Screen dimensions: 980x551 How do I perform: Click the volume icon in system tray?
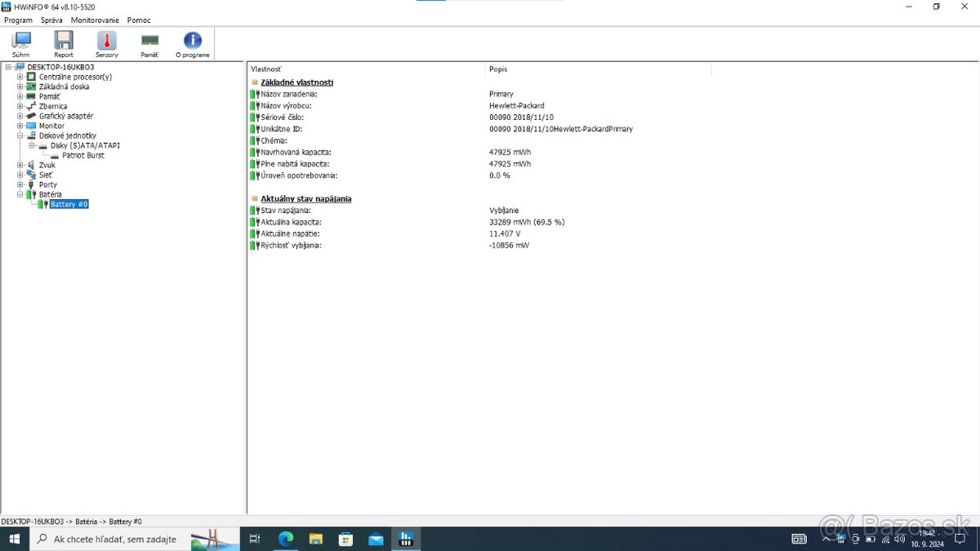pyautogui.click(x=898, y=539)
